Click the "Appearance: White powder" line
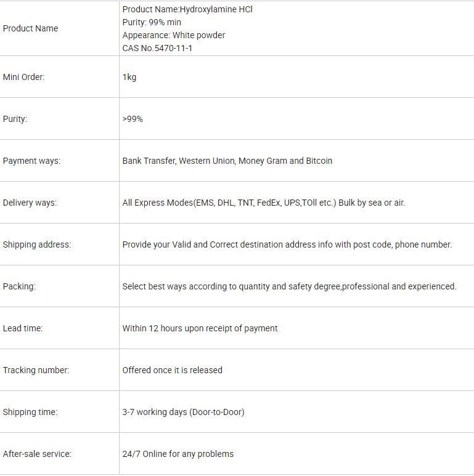474x476 pixels. pos(173,35)
